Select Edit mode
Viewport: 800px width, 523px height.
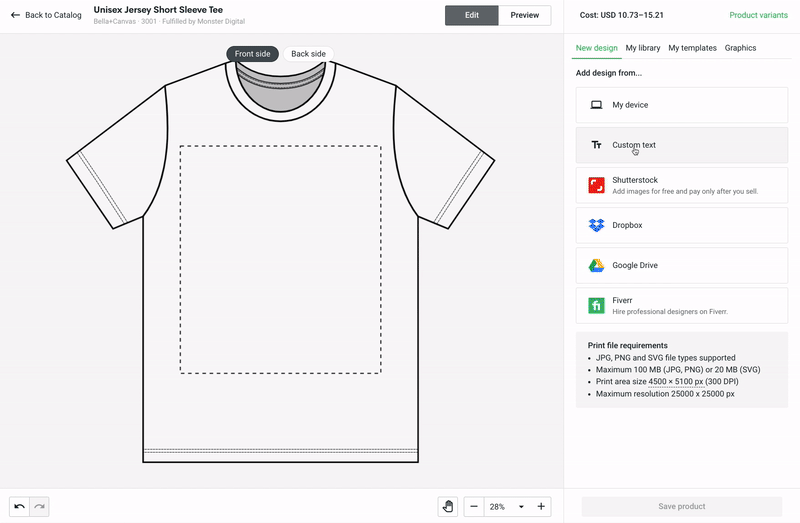[471, 15]
